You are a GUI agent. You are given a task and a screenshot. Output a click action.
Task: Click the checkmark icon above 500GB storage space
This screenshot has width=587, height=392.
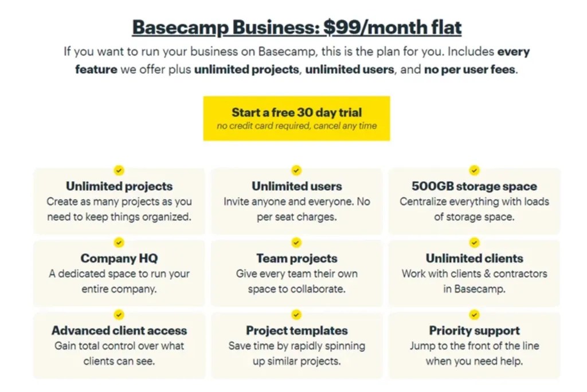click(x=474, y=170)
